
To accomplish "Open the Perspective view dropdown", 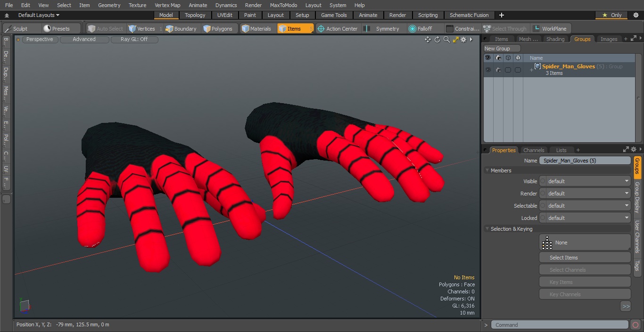I will [40, 40].
